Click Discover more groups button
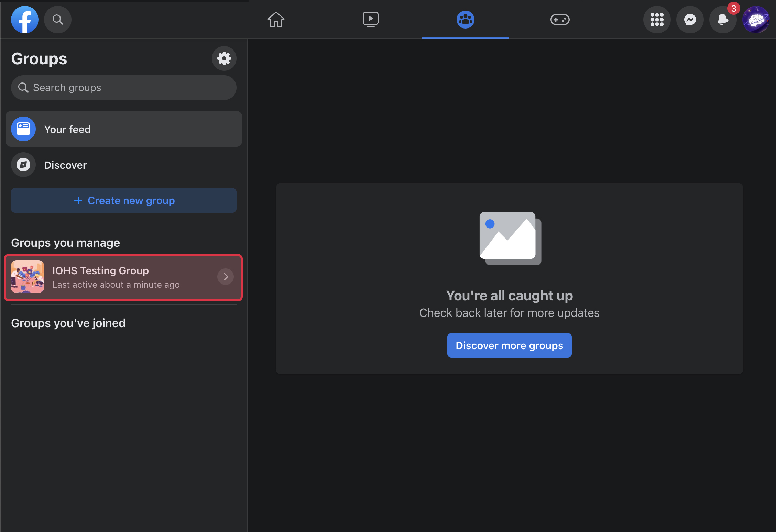 tap(509, 345)
